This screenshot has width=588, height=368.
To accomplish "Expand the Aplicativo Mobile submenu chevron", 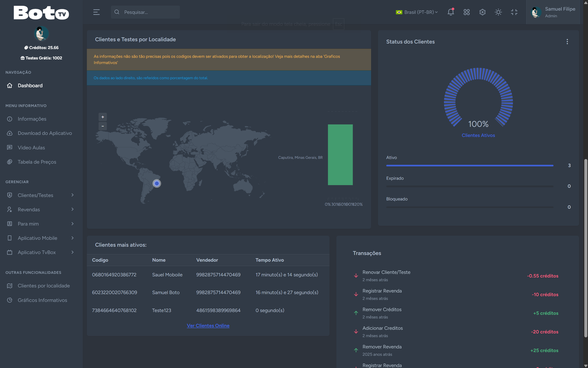I will [72, 238].
